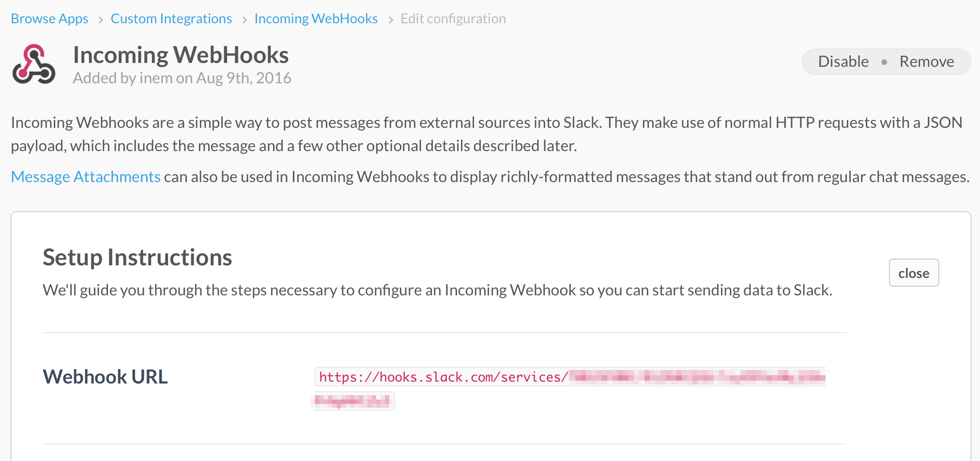Go to Custom Integrations breadcrumb

pos(171,18)
